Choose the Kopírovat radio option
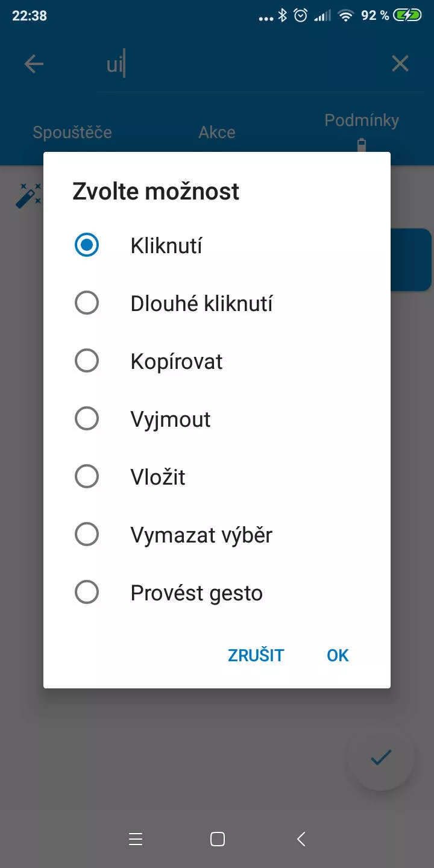434x868 pixels. (x=217, y=361)
